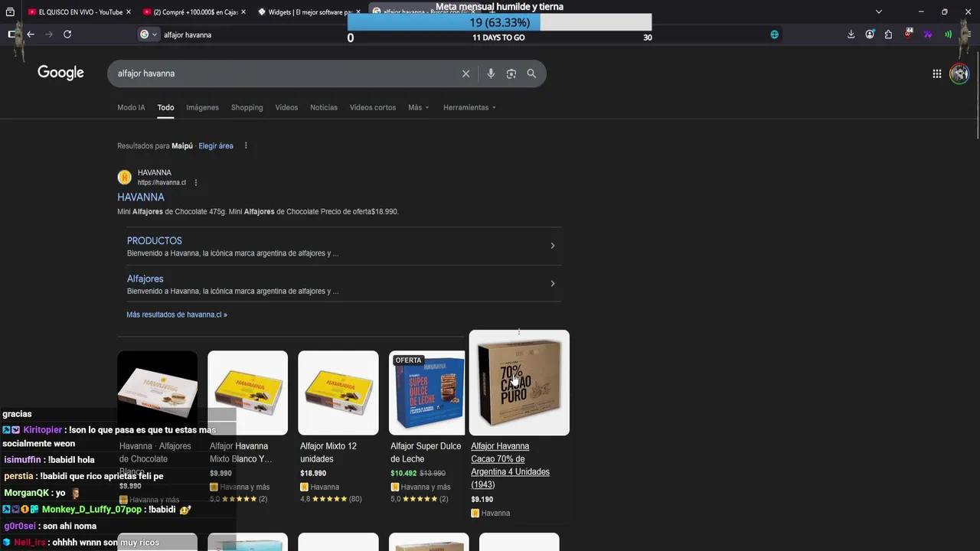This screenshot has width=980, height=551.
Task: Click the Alfajor Mixto 12 unidades thumbnail
Action: coord(338,393)
